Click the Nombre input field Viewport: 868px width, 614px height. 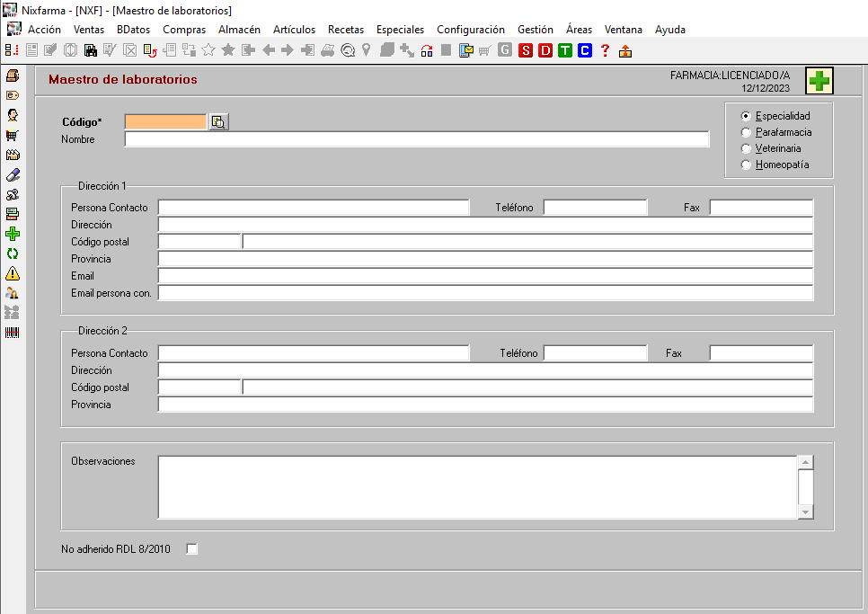point(417,139)
